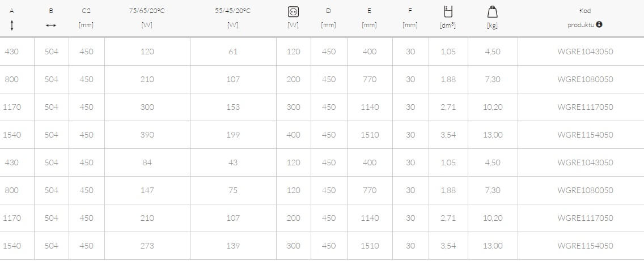Click product code WGRE1154050 in last row
The height and width of the screenshot is (261, 644).
coord(585,246)
